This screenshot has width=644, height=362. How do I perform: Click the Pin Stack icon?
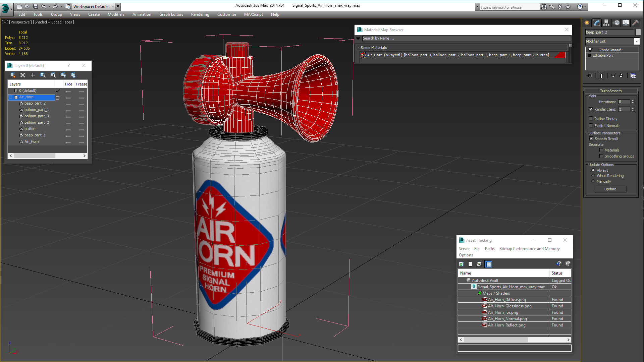[x=590, y=76]
